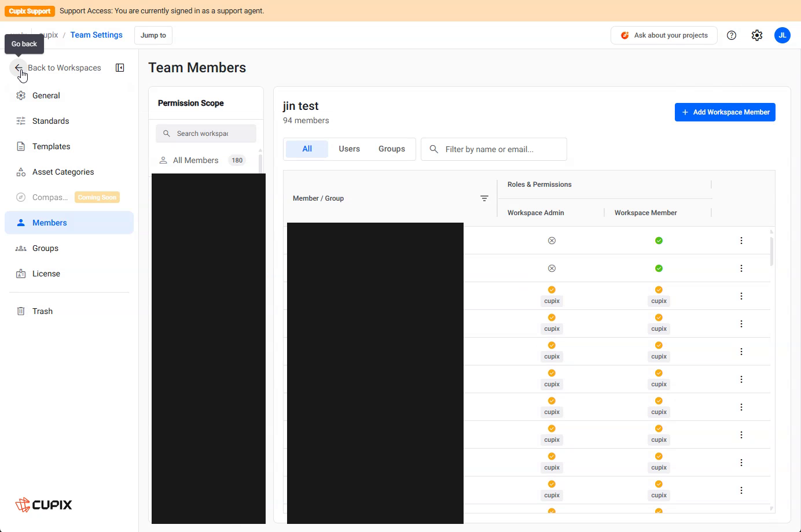Open the last fully visible row's three-dot menu
Viewport: 801px width, 532px height.
[741, 490]
